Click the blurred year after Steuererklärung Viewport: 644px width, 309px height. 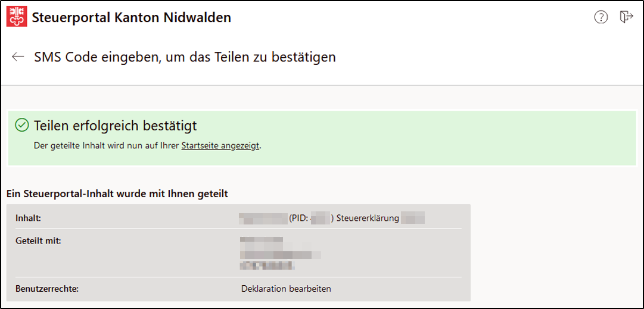(413, 219)
